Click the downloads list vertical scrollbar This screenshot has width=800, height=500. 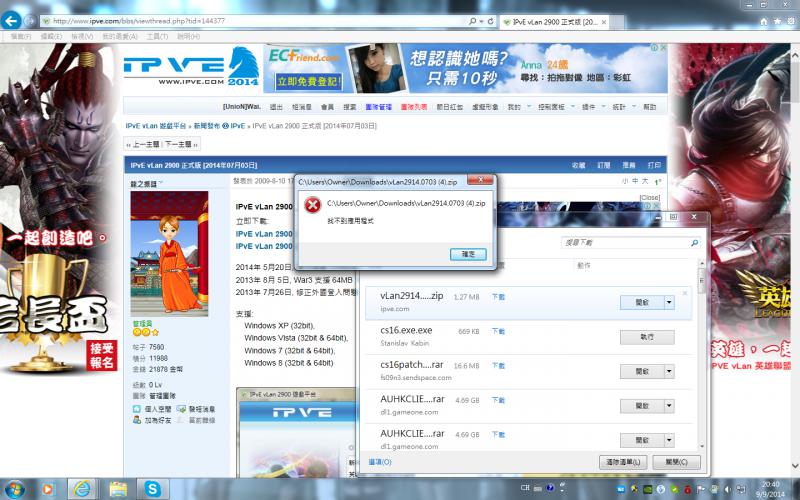click(x=702, y=355)
